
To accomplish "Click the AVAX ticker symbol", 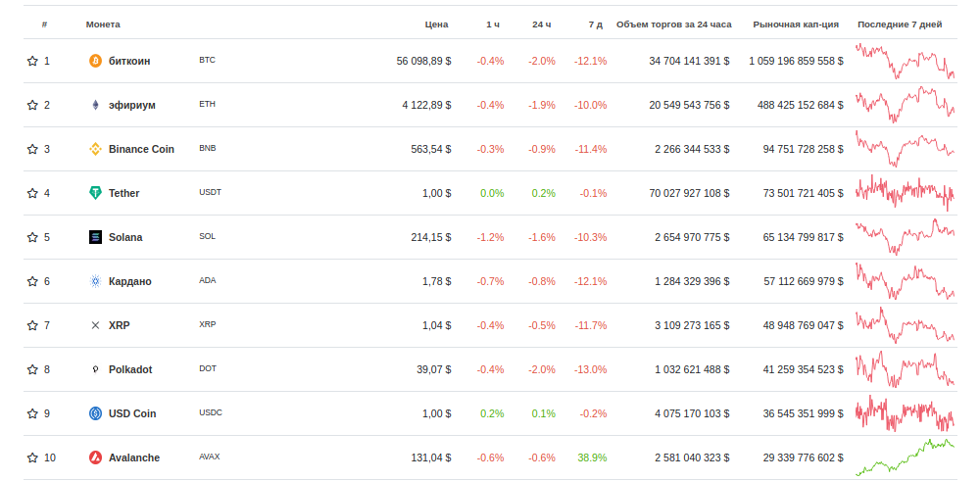I will (x=210, y=457).
